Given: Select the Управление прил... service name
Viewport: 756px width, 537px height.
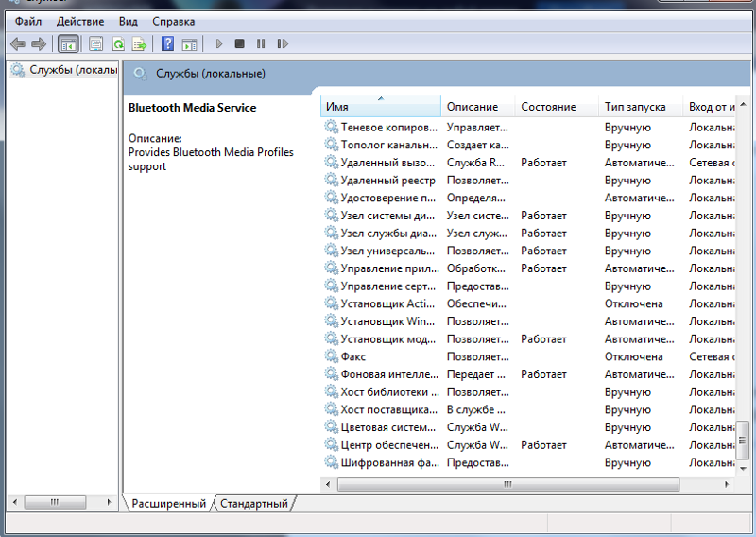Looking at the screenshot, I should pyautogui.click(x=389, y=268).
